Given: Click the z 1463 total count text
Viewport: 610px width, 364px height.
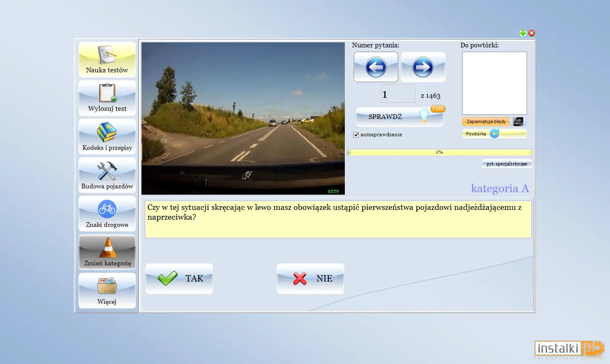Looking at the screenshot, I should pyautogui.click(x=431, y=96).
